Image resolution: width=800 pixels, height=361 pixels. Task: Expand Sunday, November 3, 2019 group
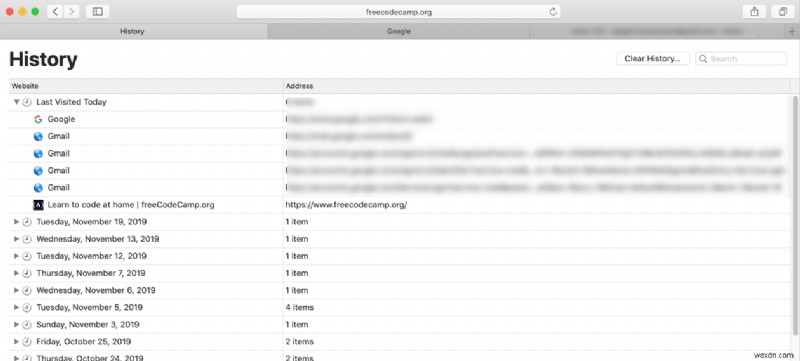[x=16, y=324]
